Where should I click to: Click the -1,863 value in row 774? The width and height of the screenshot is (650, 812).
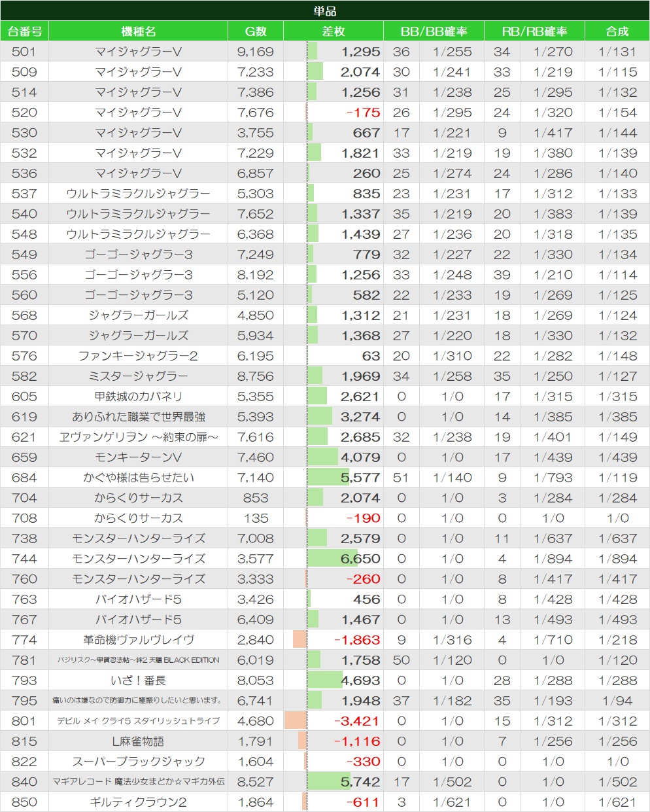pos(357,640)
